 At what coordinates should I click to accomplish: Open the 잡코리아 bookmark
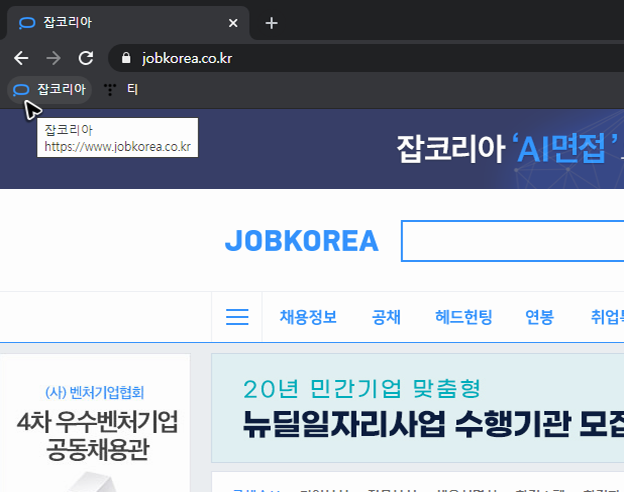click(x=49, y=90)
